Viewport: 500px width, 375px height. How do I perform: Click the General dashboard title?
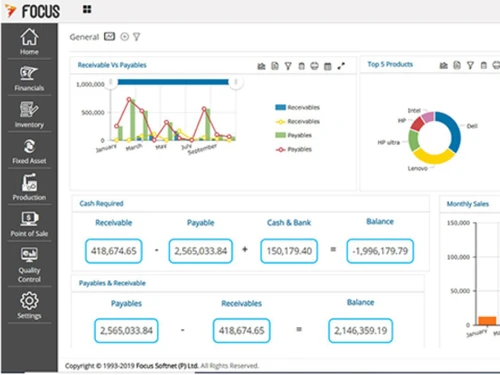pyautogui.click(x=84, y=37)
